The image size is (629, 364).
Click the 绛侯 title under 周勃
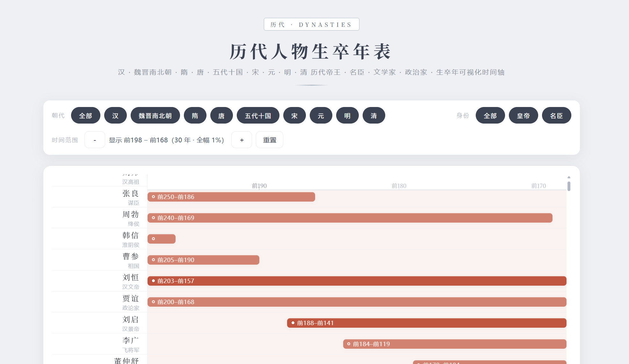coord(134,224)
